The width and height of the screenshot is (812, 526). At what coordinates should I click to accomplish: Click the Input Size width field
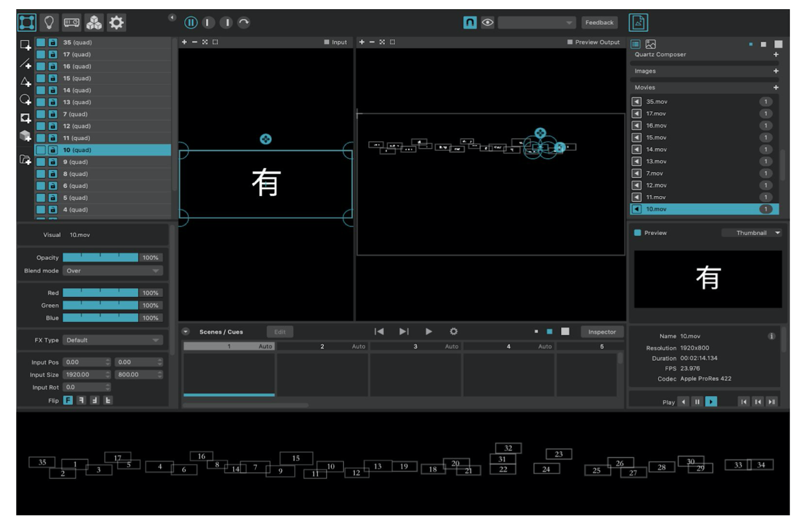point(86,374)
